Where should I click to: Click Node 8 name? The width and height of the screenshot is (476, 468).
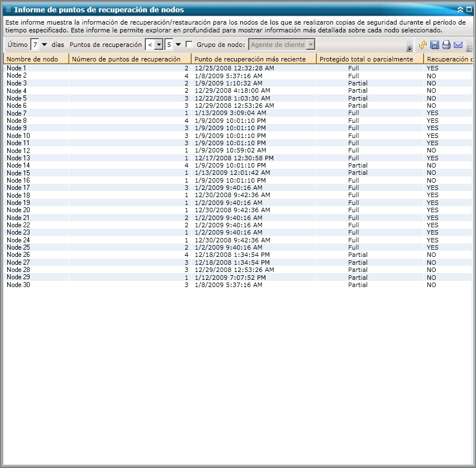(x=17, y=121)
